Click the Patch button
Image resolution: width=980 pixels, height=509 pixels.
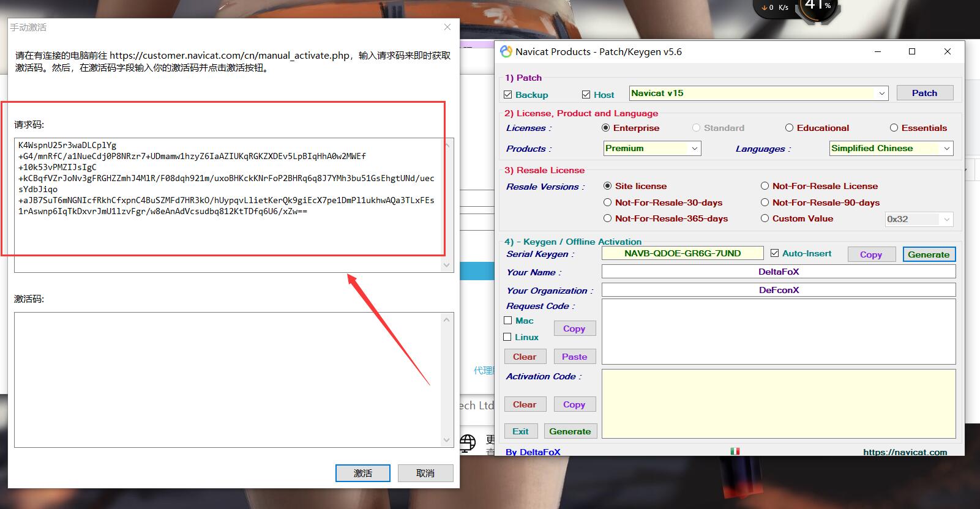coord(924,93)
